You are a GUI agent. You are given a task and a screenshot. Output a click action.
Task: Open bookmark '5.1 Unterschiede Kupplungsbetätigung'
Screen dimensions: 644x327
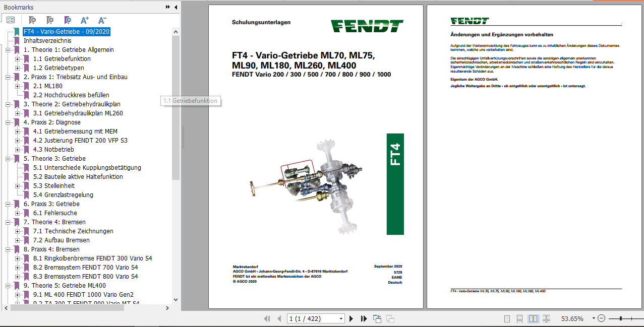(x=87, y=168)
